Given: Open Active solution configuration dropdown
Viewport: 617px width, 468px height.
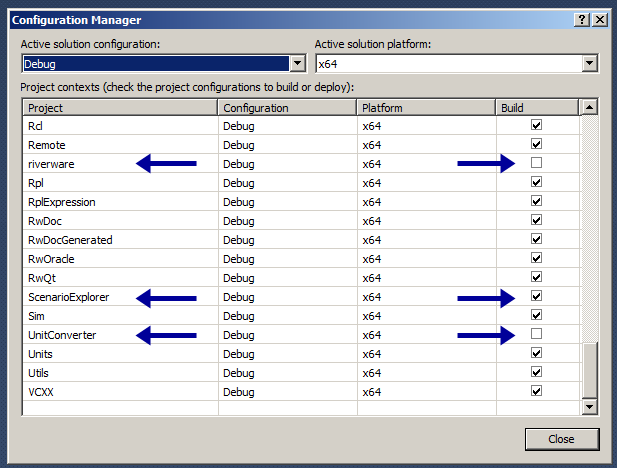Looking at the screenshot, I should click(298, 63).
